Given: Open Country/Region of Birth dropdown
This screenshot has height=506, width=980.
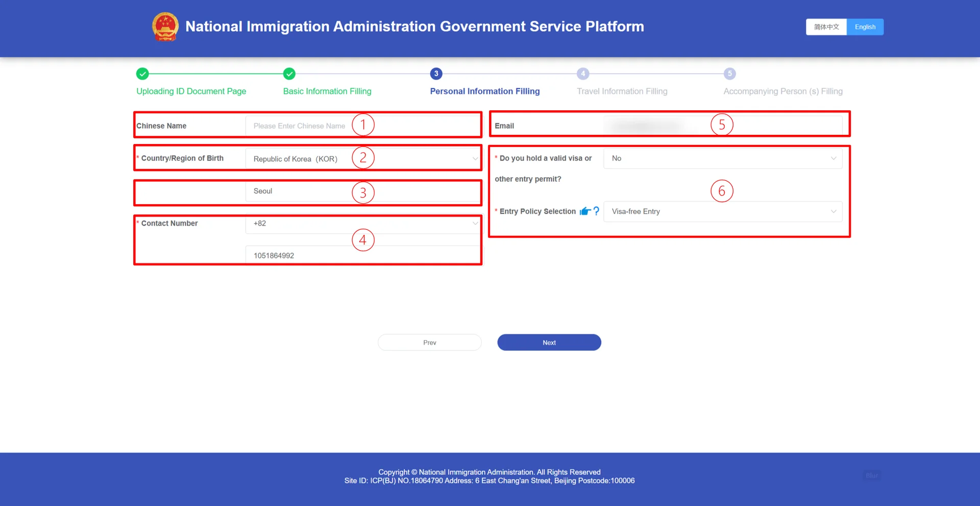Looking at the screenshot, I should coord(362,159).
